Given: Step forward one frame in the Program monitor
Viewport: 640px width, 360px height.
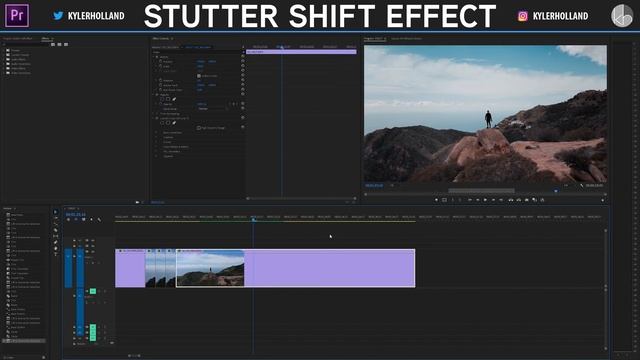Looking at the screenshot, I should coord(493,200).
